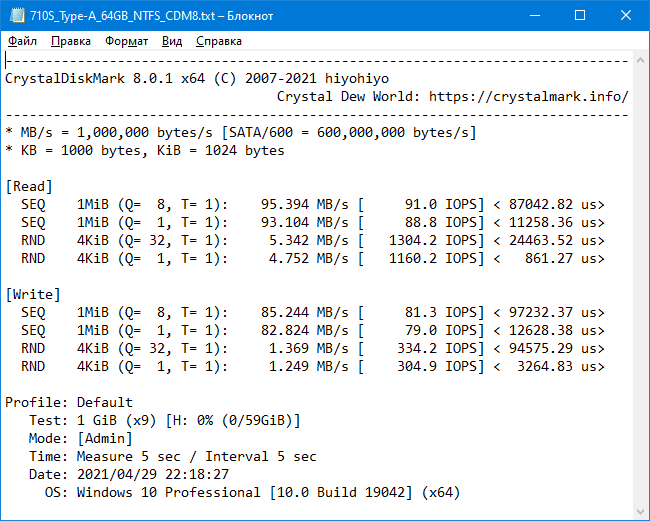Click the 95.394 MB/s read value
The image size is (650, 521).
coord(305,204)
